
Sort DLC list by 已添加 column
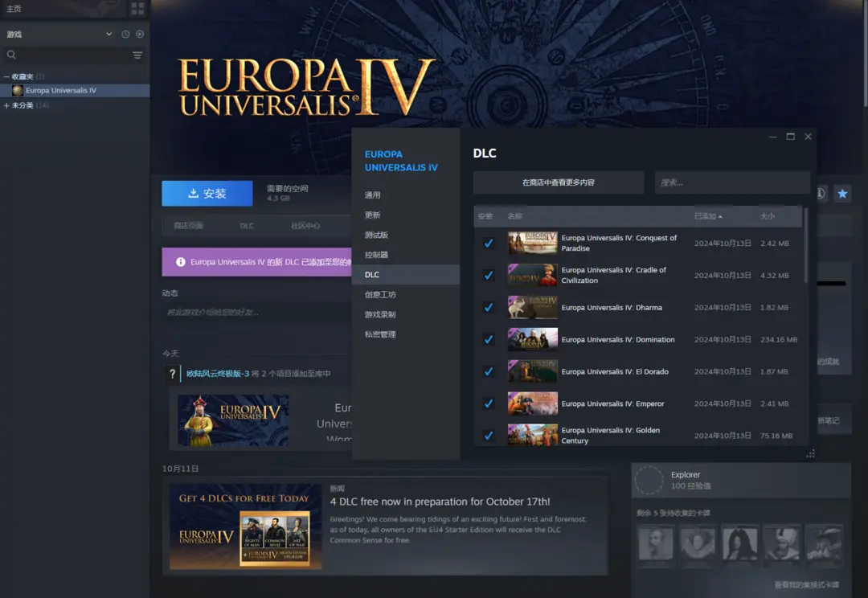click(708, 216)
